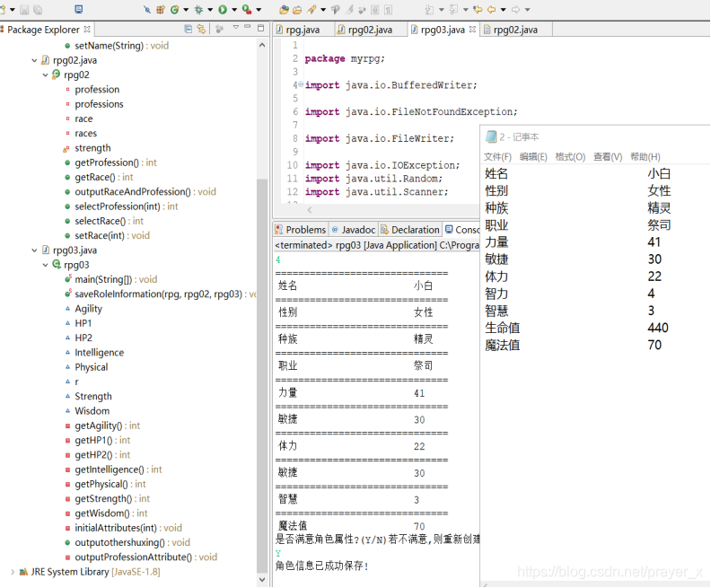Maximize the Package Explorer view
The height and width of the screenshot is (588, 711).
point(260,28)
